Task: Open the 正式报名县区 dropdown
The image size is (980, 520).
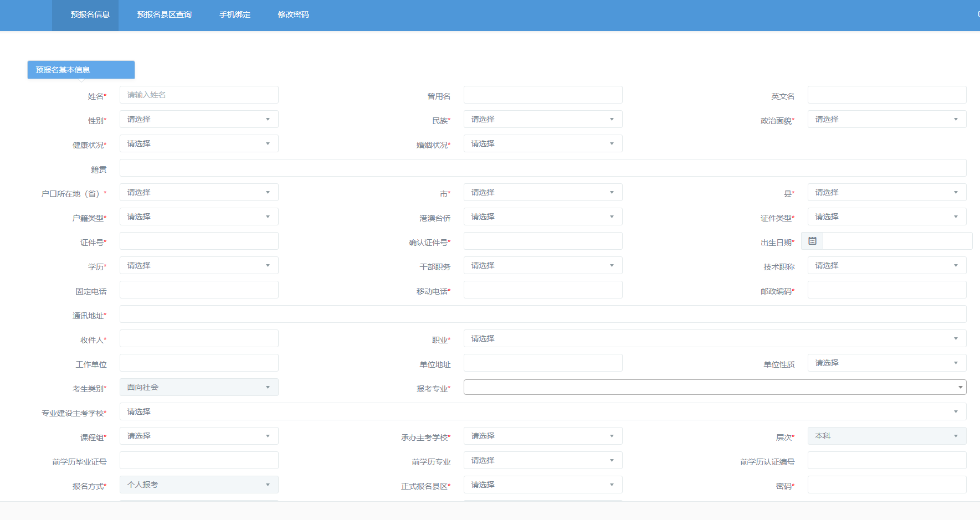Action: [x=542, y=485]
